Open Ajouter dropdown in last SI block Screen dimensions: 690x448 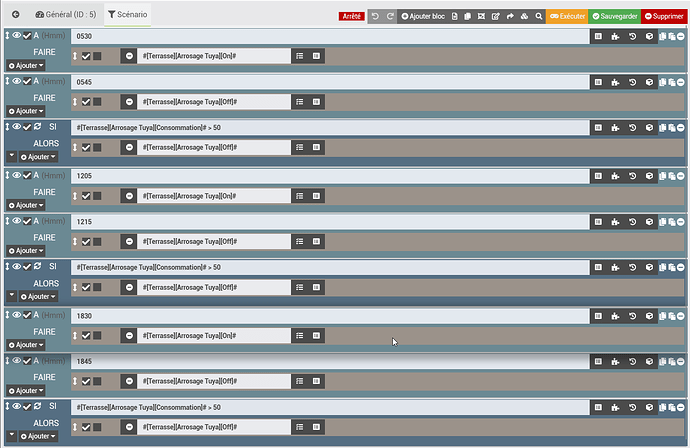38,437
